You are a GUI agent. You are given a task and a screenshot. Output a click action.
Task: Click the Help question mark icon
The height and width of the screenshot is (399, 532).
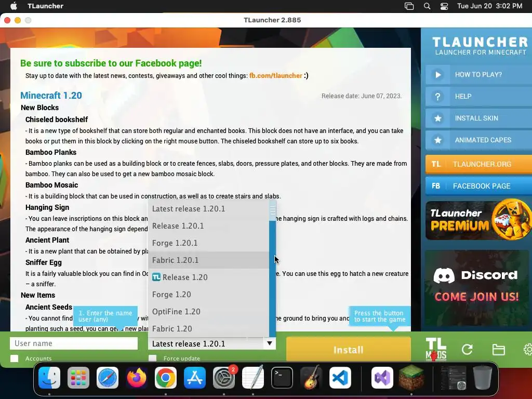click(437, 97)
